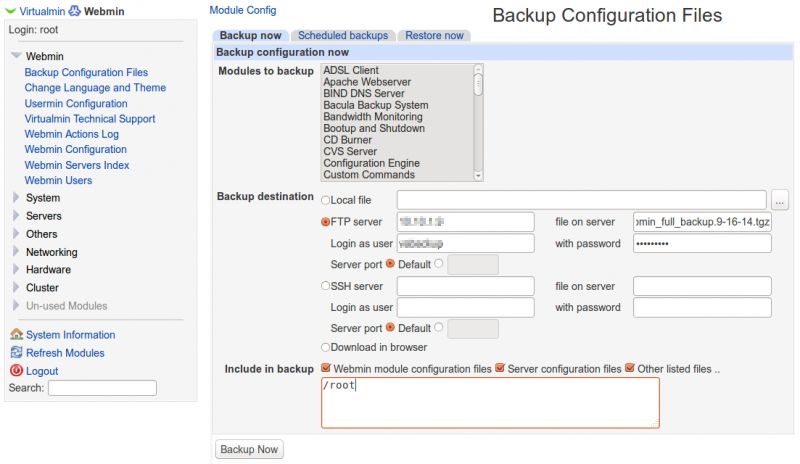Screen dimensions: 800x464
Task: Click the Refresh Modules icon
Action: pyautogui.click(x=16, y=352)
